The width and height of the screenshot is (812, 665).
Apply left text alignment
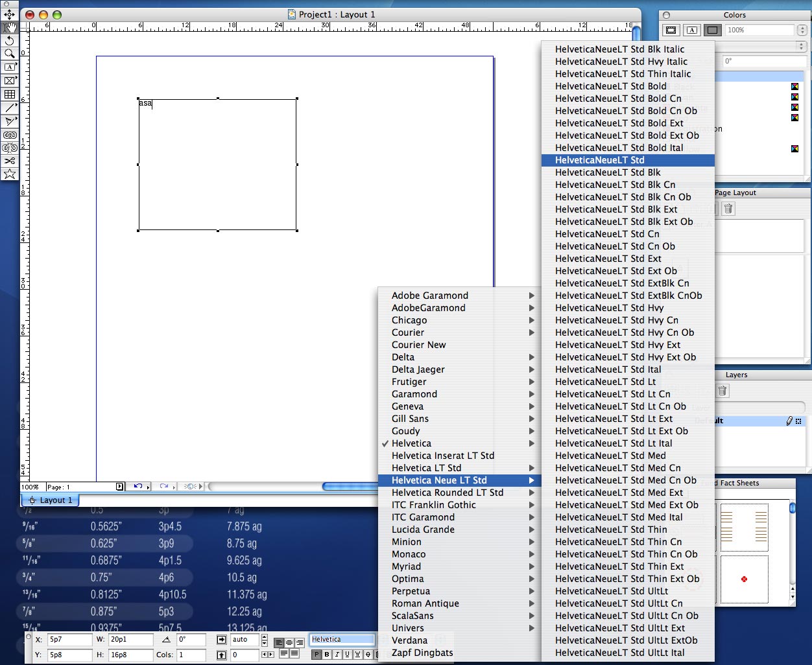(279, 643)
